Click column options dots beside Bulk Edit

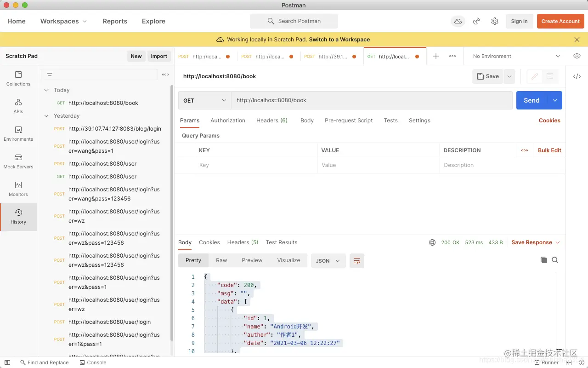click(525, 150)
